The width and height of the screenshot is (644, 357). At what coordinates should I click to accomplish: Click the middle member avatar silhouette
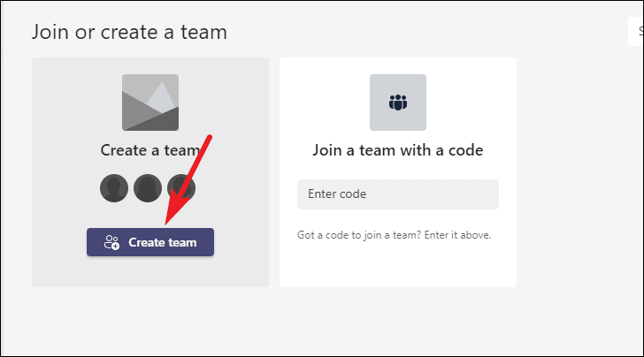click(148, 188)
